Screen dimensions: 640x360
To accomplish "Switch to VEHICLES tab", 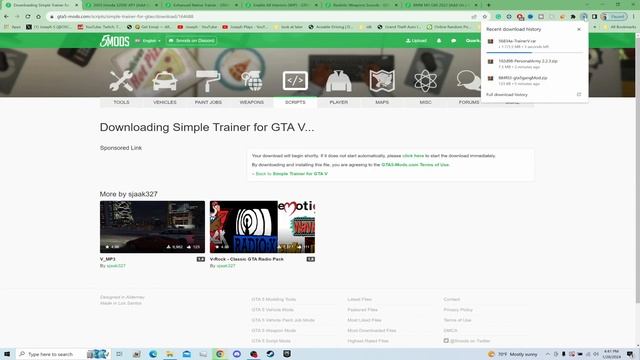I will pos(165,102).
